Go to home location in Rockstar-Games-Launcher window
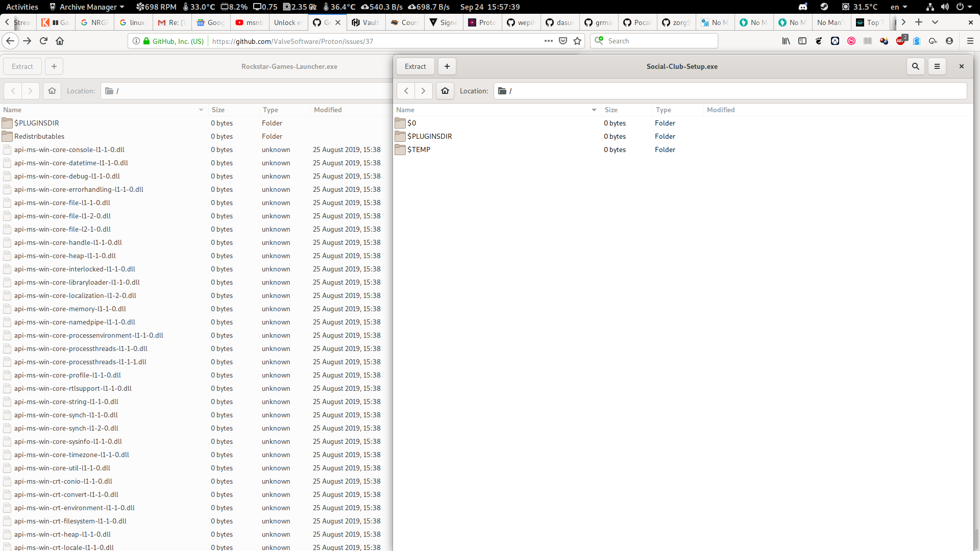 point(52,91)
